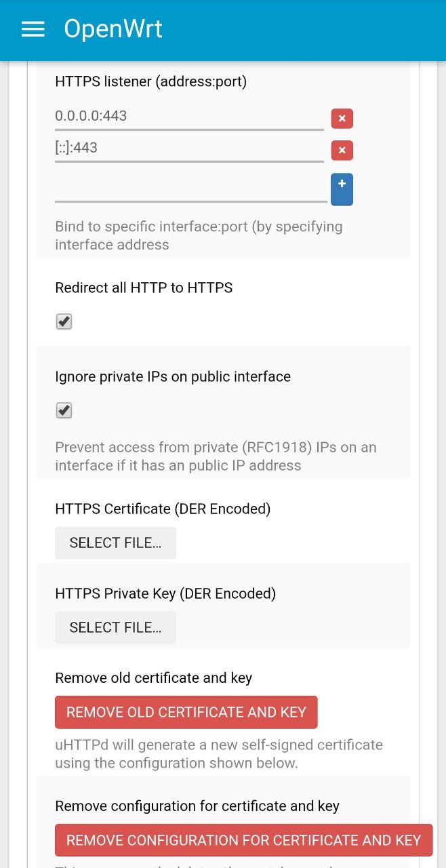The image size is (446, 868).
Task: Click the Remove old certificate and key label
Action: click(x=153, y=677)
